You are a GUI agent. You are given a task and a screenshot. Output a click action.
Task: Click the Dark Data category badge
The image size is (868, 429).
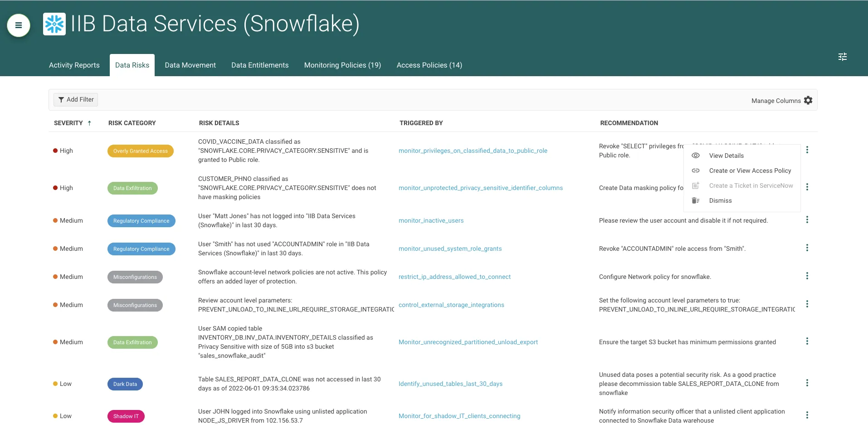(125, 384)
